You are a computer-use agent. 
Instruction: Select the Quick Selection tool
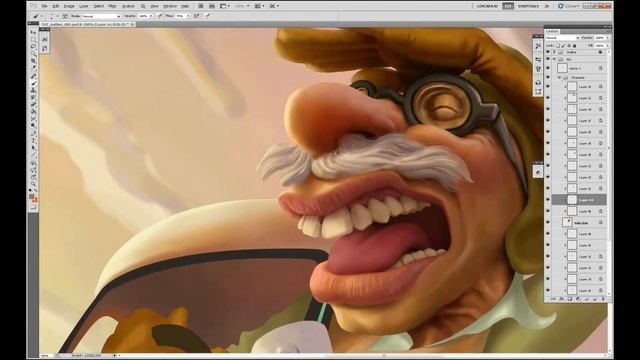tap(33, 54)
